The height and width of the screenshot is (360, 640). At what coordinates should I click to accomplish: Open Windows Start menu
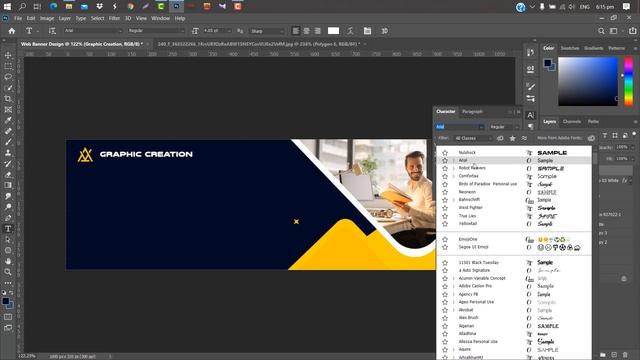pos(7,7)
